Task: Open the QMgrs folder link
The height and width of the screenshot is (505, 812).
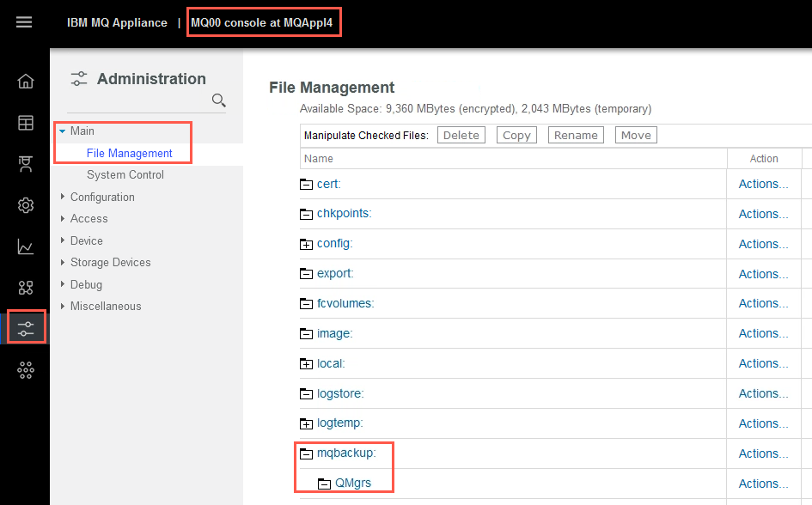Action: click(x=353, y=484)
